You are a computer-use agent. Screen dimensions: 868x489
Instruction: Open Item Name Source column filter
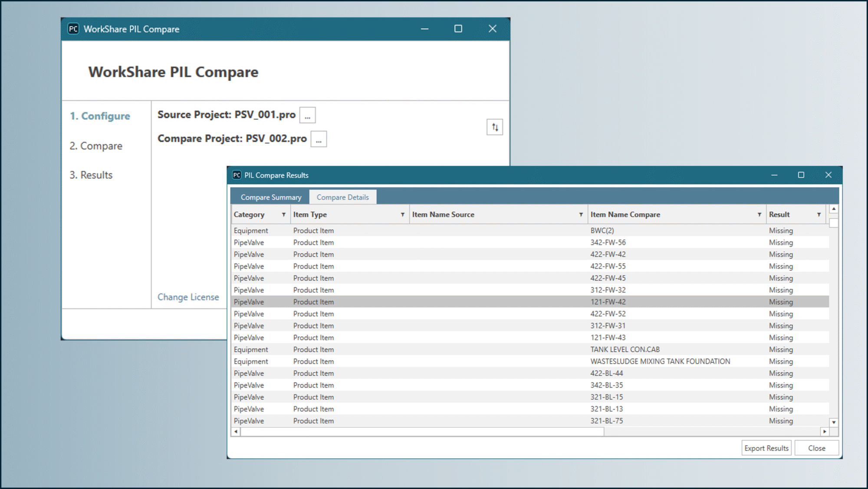click(581, 215)
